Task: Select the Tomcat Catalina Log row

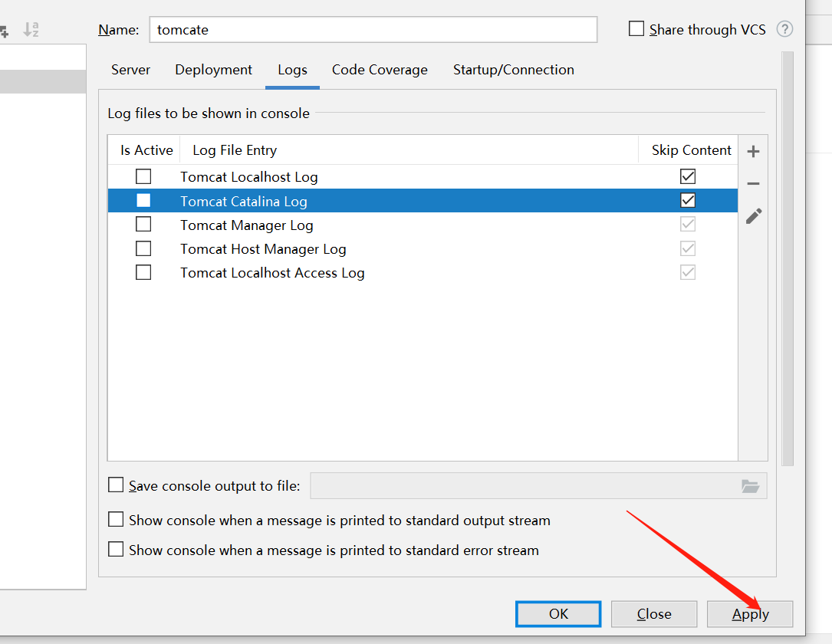Action: (423, 201)
